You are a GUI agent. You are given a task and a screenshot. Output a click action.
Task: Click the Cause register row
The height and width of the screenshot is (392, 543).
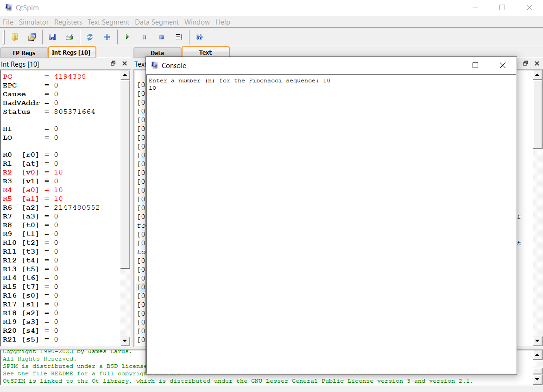[x=31, y=94]
